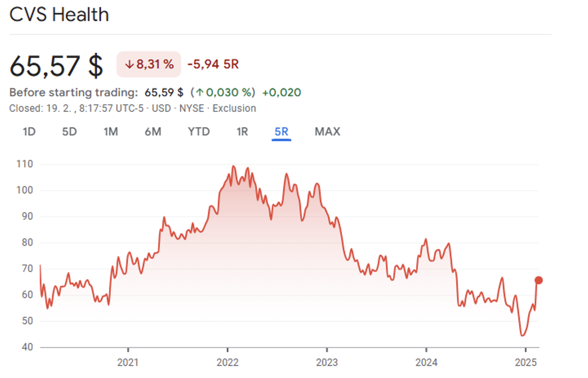Image resolution: width=588 pixels, height=378 pixels.
Task: Select the YTD chart range
Action: [198, 131]
